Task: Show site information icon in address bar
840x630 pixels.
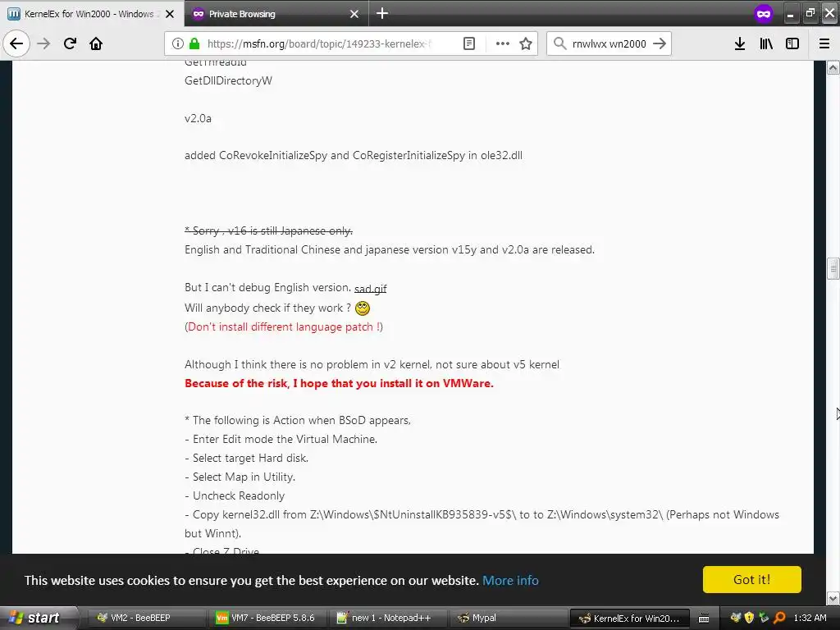Action: point(177,43)
